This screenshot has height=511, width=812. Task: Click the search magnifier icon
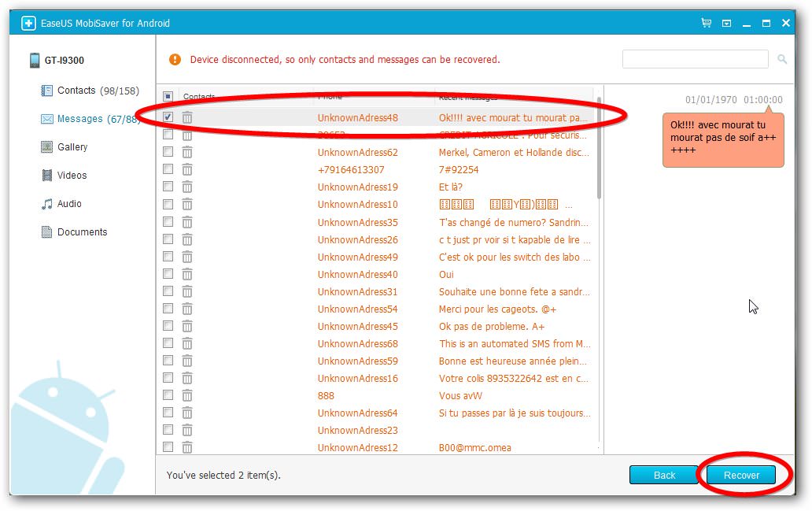782,60
